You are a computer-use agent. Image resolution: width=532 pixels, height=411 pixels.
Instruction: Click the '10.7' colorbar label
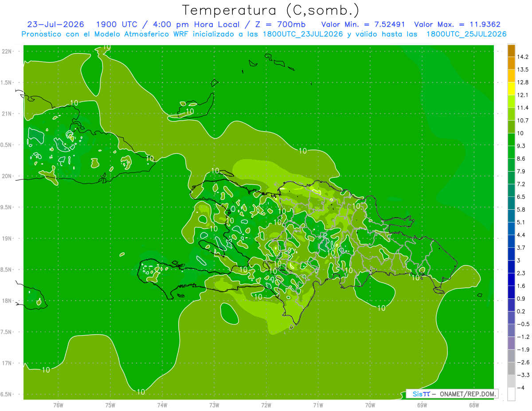pos(523,121)
